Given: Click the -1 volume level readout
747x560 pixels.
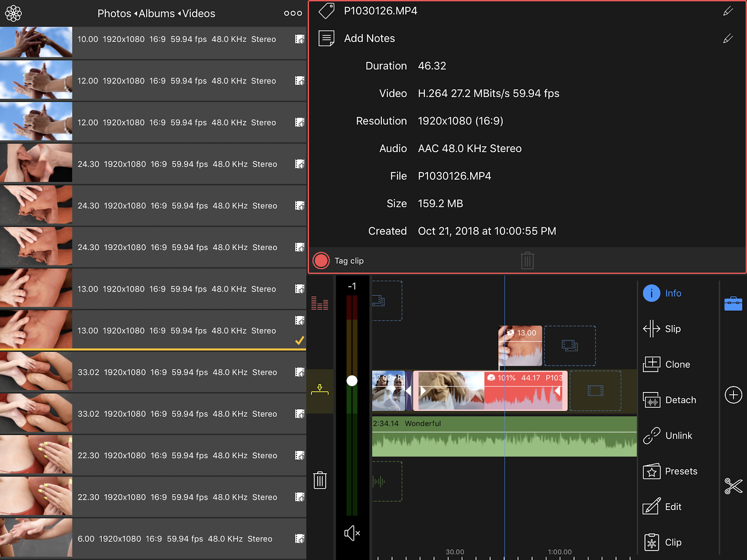Looking at the screenshot, I should 352,286.
